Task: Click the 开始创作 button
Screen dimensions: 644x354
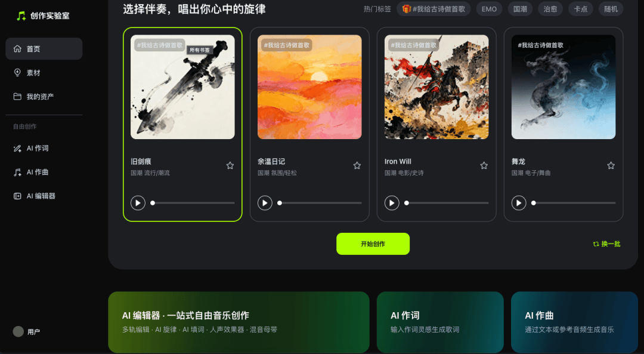Action: click(x=373, y=244)
